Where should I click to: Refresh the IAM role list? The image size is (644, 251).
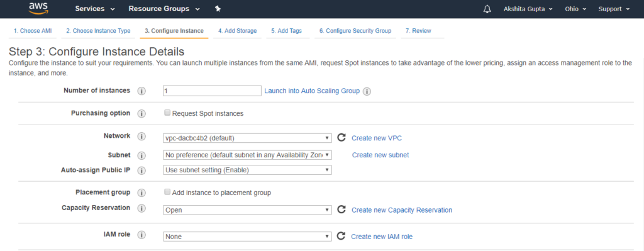click(x=341, y=236)
